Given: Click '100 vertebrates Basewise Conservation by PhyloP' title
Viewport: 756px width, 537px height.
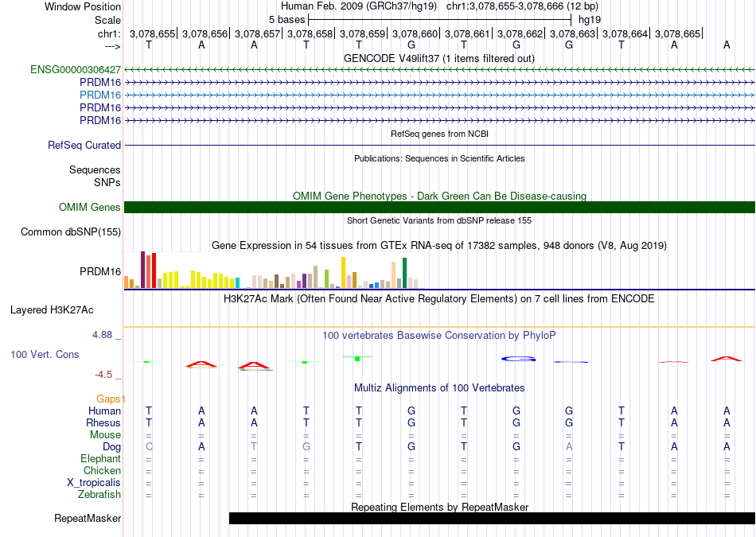Looking at the screenshot, I should [439, 336].
